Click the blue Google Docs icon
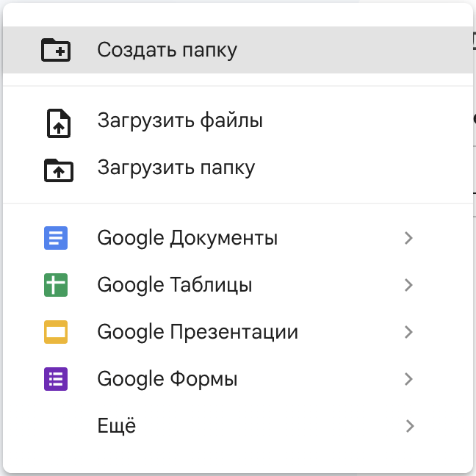 (56, 238)
